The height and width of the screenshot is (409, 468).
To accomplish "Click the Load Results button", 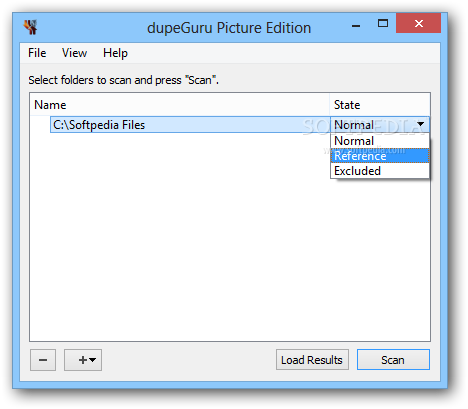I will (312, 360).
